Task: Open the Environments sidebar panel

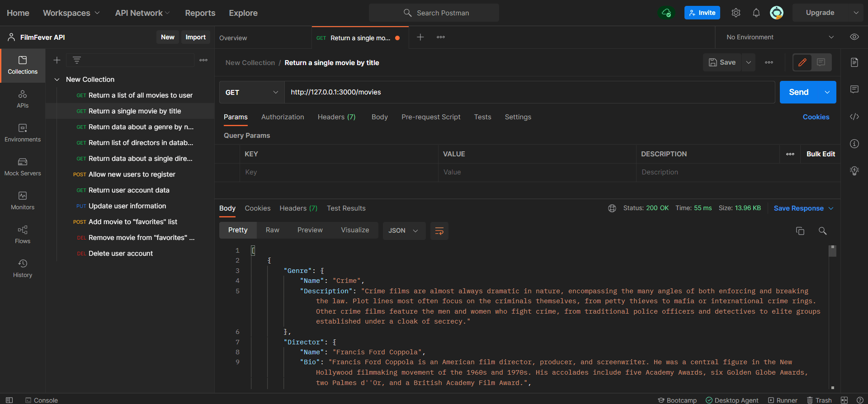Action: [23, 133]
